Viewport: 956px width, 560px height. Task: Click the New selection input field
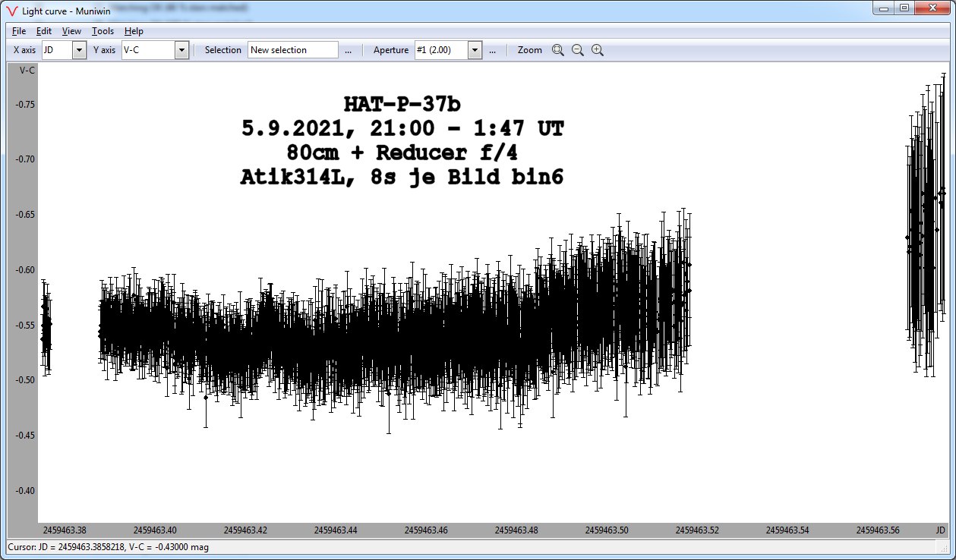click(292, 50)
